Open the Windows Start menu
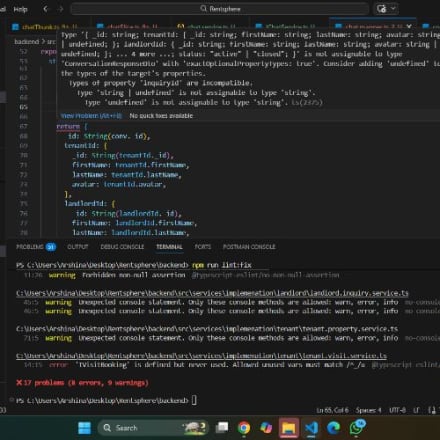Image resolution: width=440 pixels, height=440 pixels. coord(84,428)
